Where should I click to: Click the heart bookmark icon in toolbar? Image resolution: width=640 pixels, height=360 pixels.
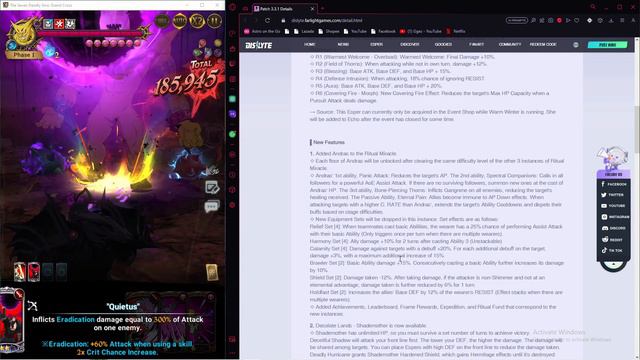pos(576,20)
